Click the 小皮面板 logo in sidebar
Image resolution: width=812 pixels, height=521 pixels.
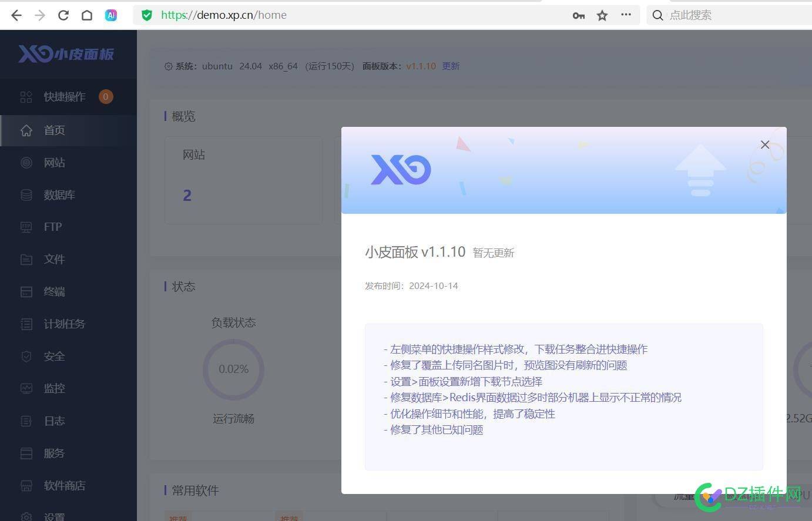pyautogui.click(x=66, y=54)
